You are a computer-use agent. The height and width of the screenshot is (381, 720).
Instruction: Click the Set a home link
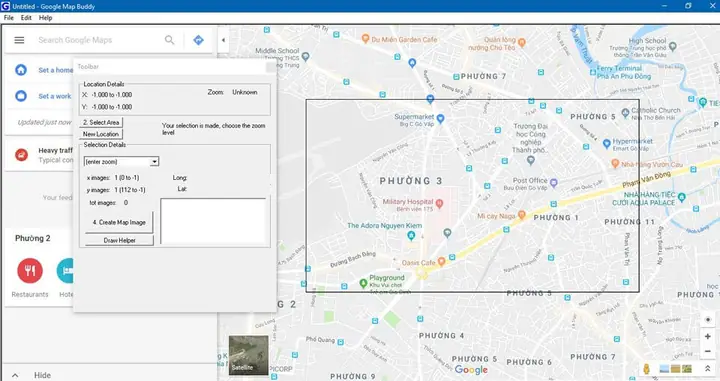coord(55,70)
